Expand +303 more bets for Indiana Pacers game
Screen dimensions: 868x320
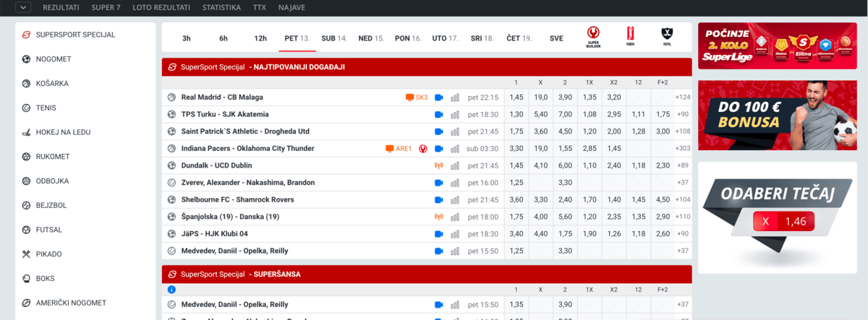[x=682, y=149]
